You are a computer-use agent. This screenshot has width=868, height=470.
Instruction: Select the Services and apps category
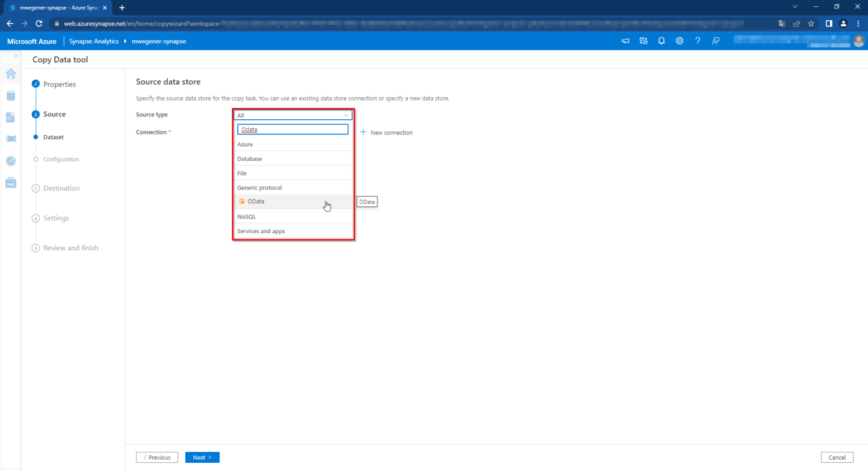[x=261, y=231]
